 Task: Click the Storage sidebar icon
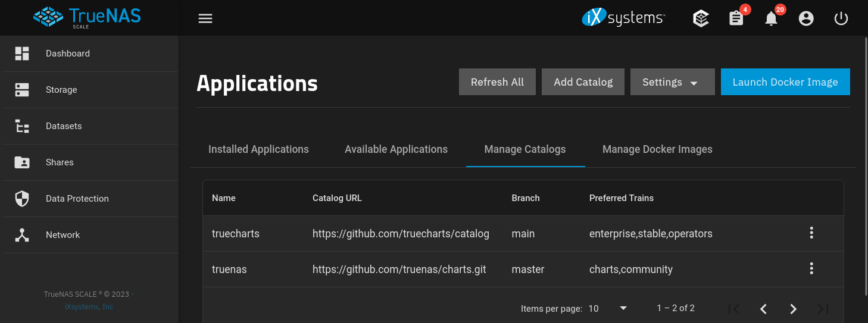pyautogui.click(x=22, y=90)
